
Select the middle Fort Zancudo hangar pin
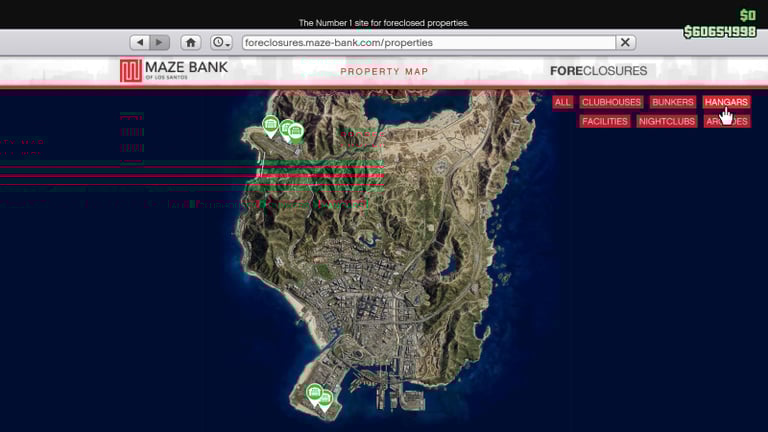tap(285, 127)
